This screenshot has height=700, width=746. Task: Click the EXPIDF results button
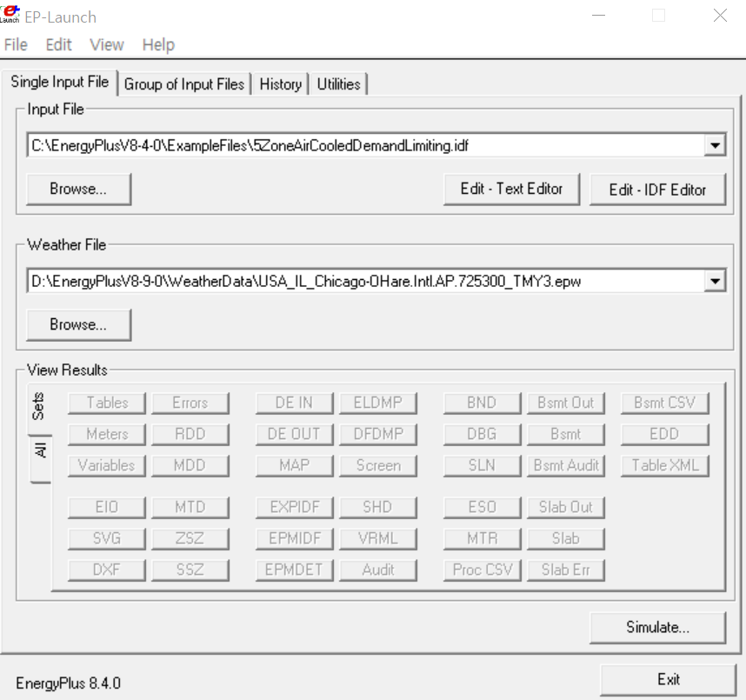point(294,507)
